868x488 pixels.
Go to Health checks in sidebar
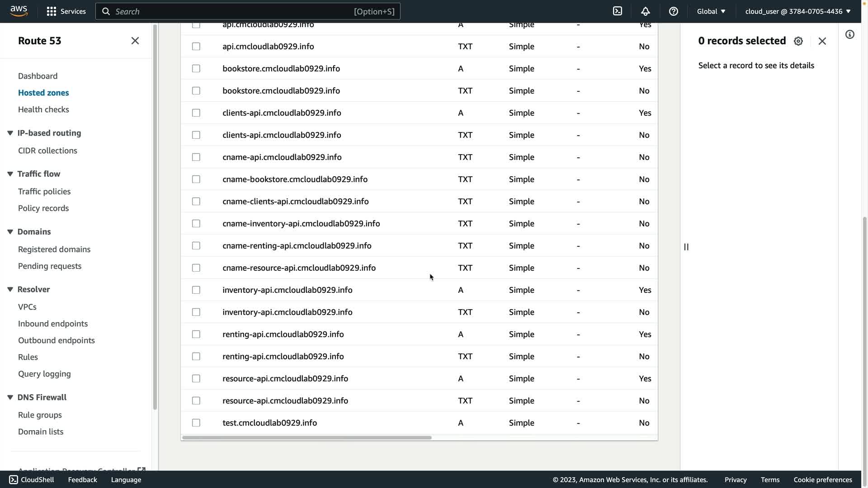click(43, 109)
